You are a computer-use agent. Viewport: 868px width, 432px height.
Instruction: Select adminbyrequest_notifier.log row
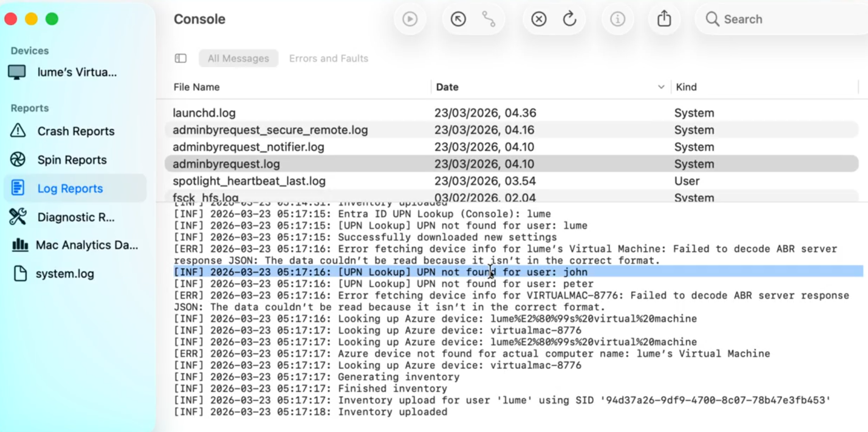pos(511,147)
